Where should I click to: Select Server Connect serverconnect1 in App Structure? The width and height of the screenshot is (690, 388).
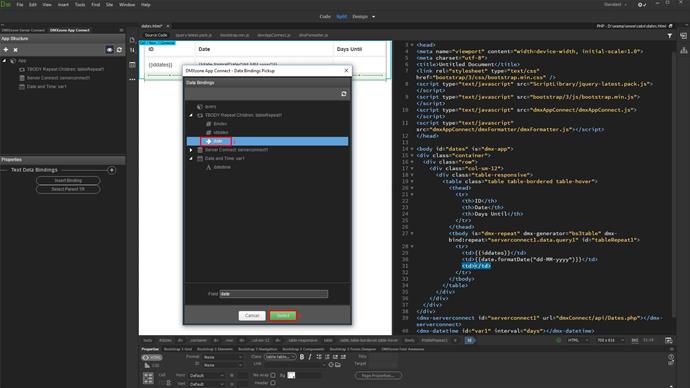point(58,78)
